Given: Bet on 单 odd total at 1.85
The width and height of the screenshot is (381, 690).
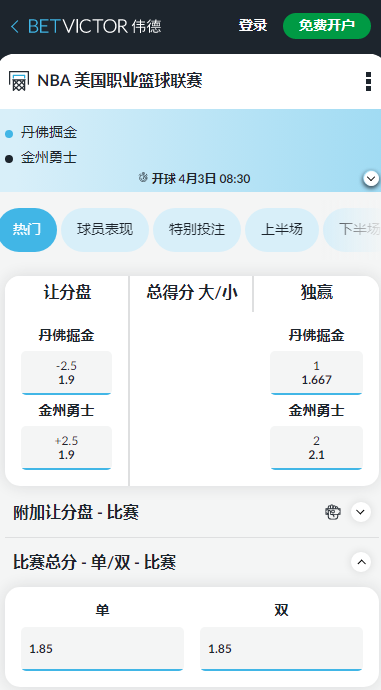Looking at the screenshot, I should click(103, 649).
